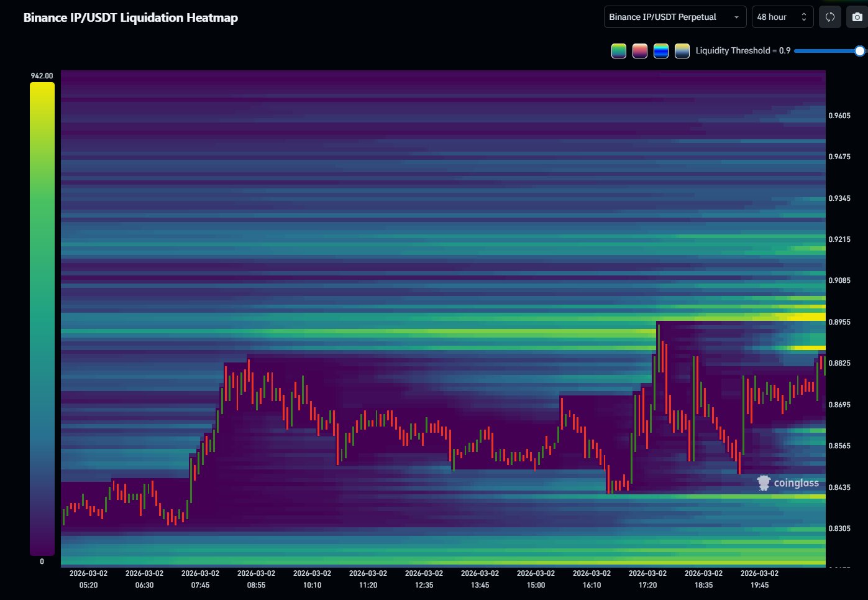
Task: Switch to the pink-purple color scheme
Action: (639, 51)
